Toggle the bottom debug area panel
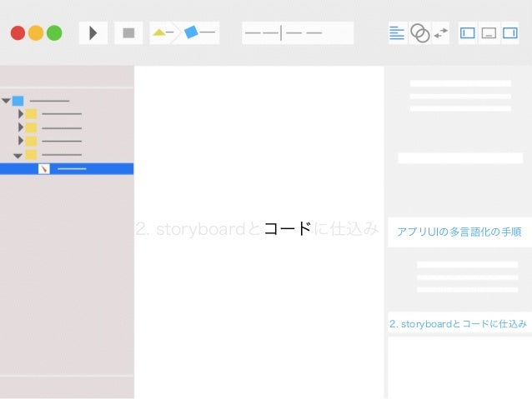This screenshot has width=532, height=399. [489, 32]
